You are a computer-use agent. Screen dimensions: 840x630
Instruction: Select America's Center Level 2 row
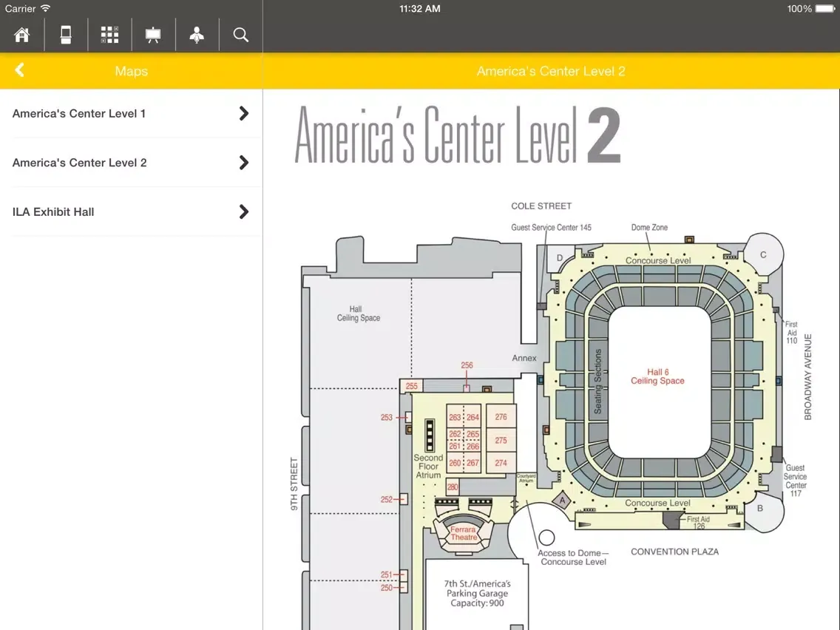click(x=132, y=163)
